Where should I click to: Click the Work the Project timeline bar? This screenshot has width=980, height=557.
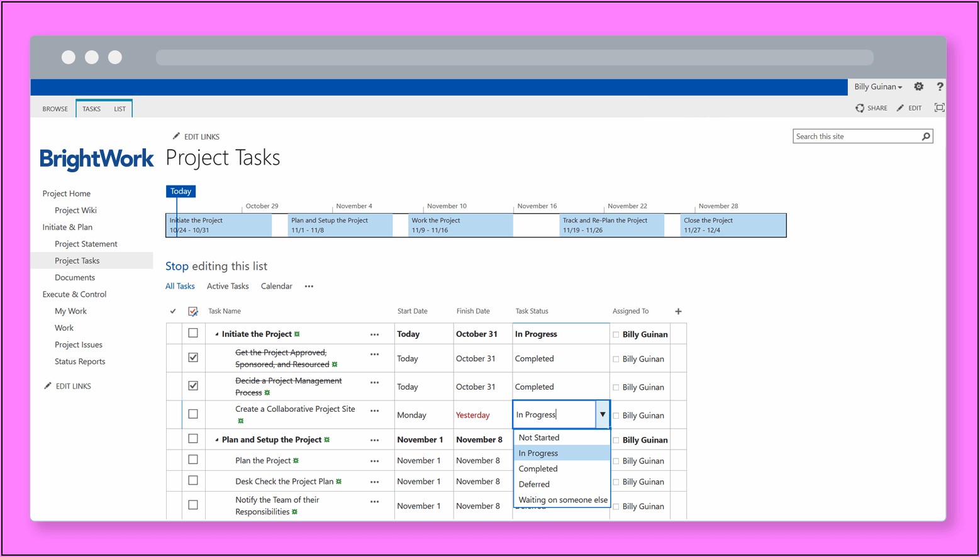(x=460, y=225)
